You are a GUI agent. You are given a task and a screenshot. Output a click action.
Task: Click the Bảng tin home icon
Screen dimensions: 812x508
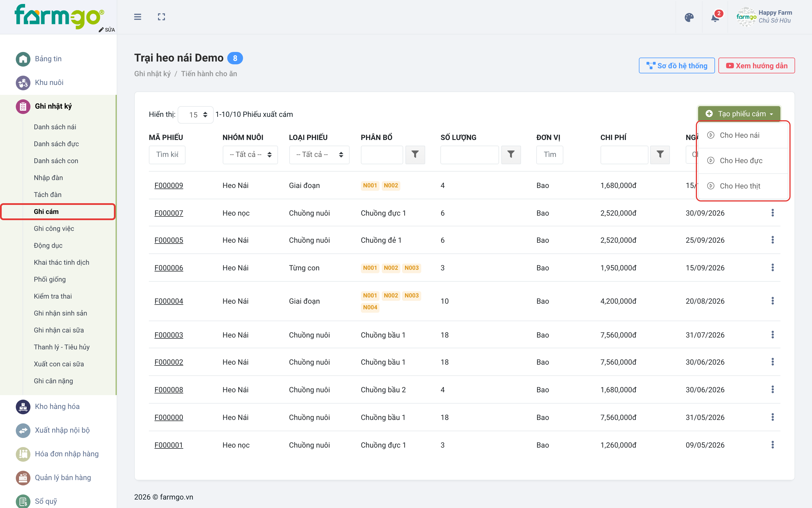23,59
